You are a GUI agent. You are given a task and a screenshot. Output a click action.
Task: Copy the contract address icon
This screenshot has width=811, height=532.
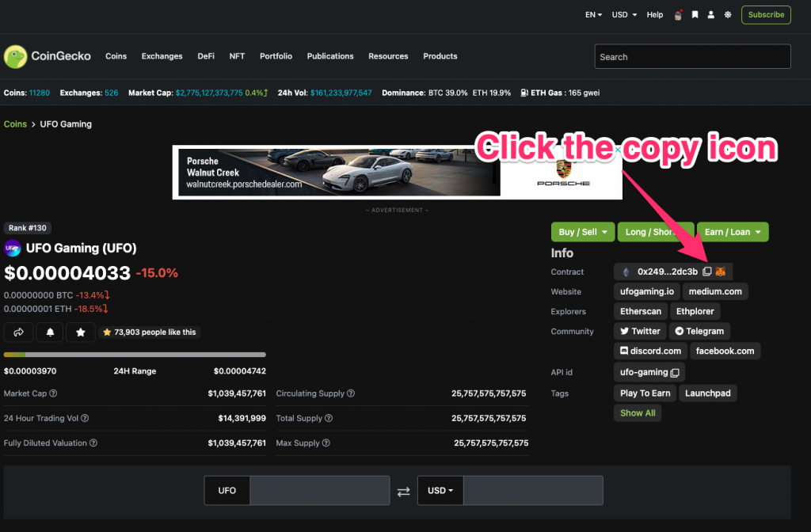point(706,272)
